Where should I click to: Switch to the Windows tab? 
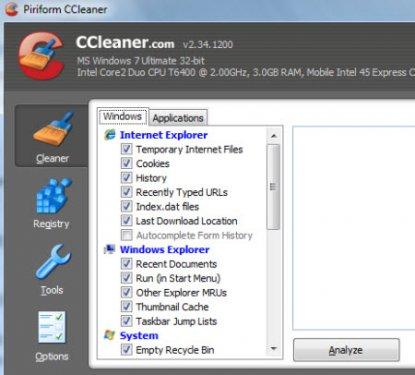[x=122, y=116]
